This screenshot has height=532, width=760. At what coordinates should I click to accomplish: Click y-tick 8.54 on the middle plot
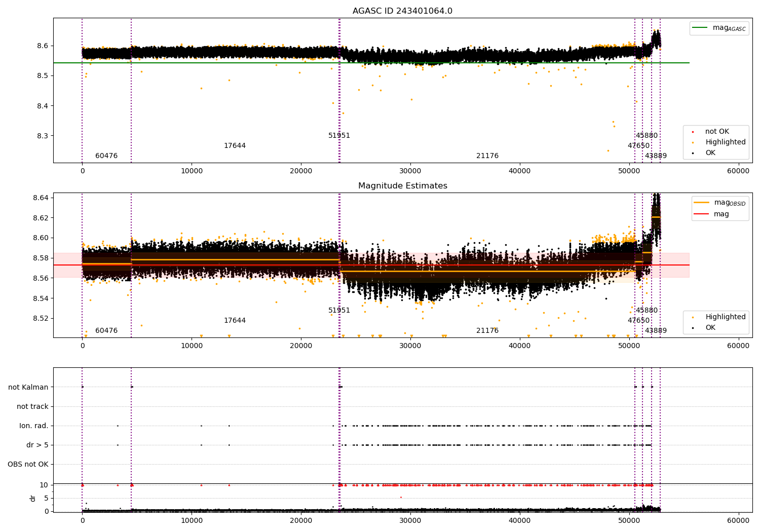tap(40, 298)
